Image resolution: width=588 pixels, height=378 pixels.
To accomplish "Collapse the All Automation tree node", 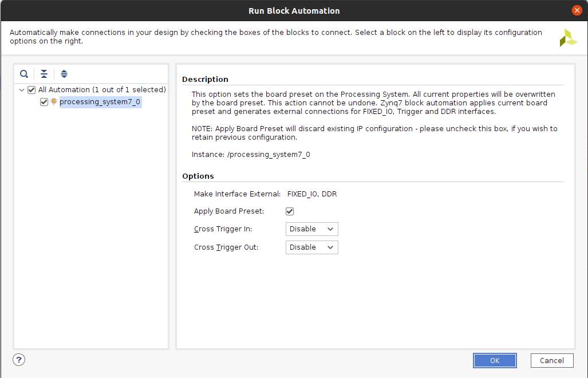I will coord(22,90).
